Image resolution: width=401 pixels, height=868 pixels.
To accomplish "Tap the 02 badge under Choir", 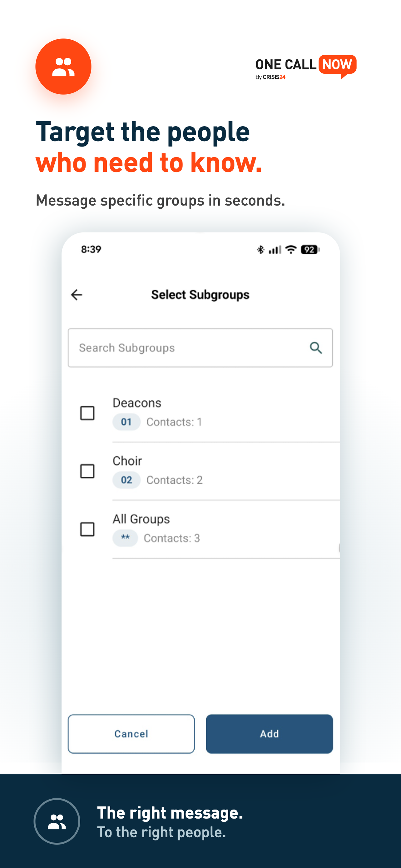I will [x=126, y=480].
